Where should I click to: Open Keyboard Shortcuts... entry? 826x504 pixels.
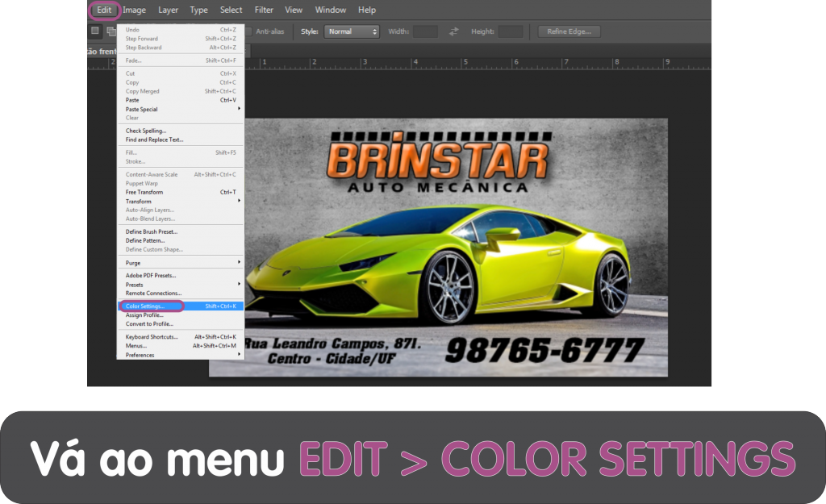[x=180, y=337]
